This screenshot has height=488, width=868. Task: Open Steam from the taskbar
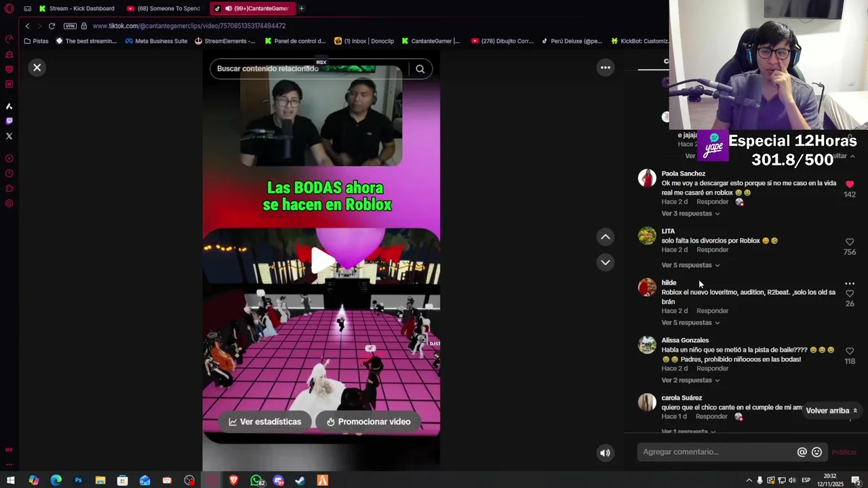click(x=300, y=481)
